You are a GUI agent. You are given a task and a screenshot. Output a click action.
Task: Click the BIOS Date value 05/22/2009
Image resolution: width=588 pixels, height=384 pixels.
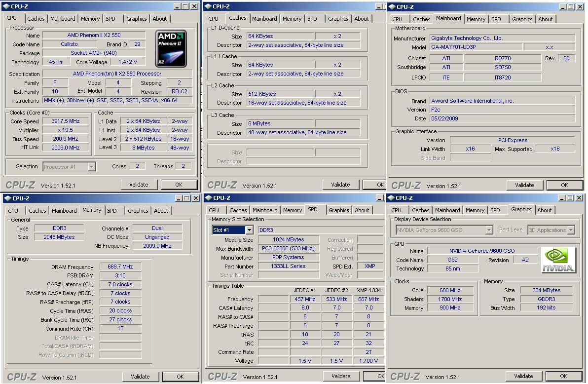coord(502,118)
